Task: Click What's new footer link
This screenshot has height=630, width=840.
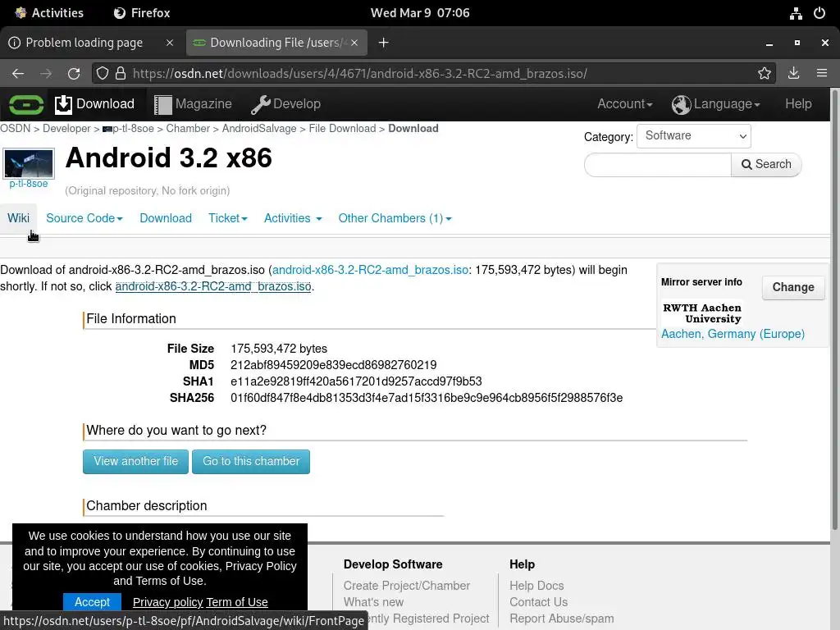Action: pos(373,602)
